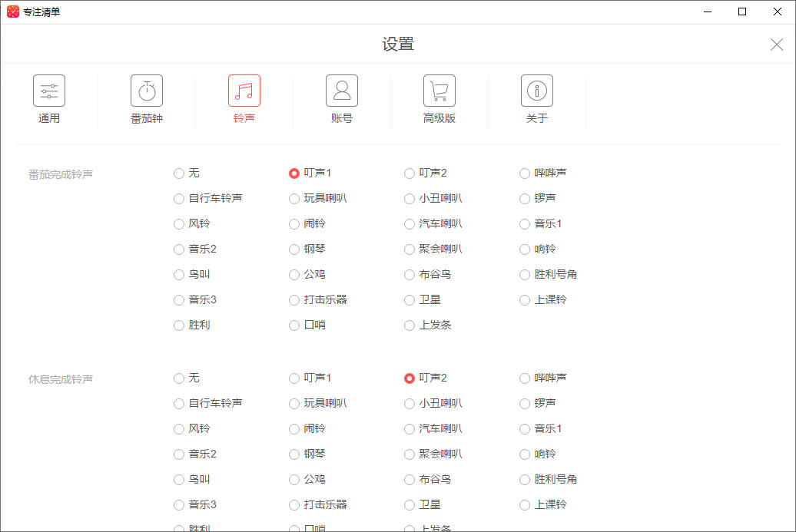
Task: Click the 账号 tab label
Action: click(x=342, y=118)
